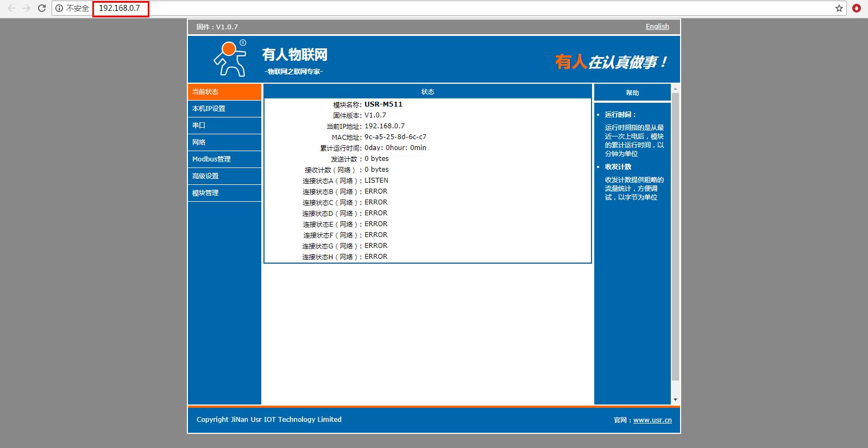Viewport: 868px width, 448px height.
Task: Open 本机IP设置 settings page
Action: pos(224,109)
